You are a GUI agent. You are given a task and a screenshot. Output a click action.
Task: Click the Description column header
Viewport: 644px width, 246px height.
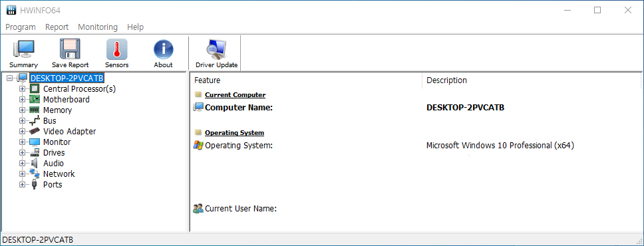pyautogui.click(x=532, y=80)
